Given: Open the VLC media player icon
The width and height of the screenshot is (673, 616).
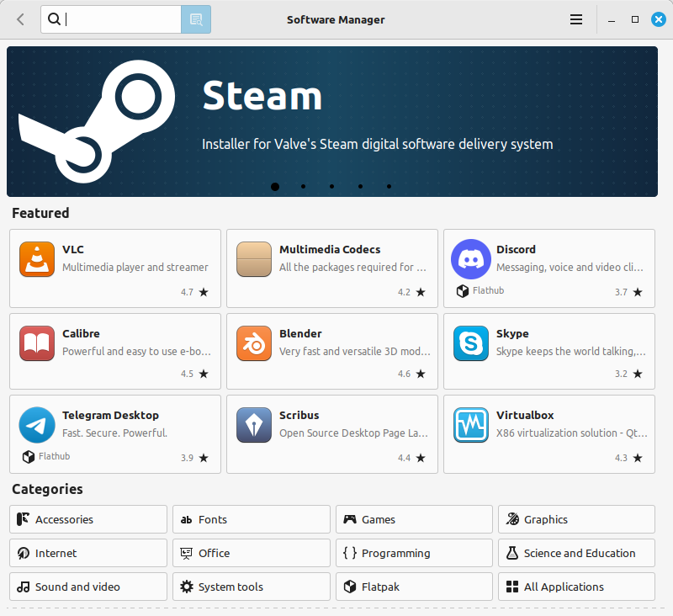Looking at the screenshot, I should (x=35, y=259).
